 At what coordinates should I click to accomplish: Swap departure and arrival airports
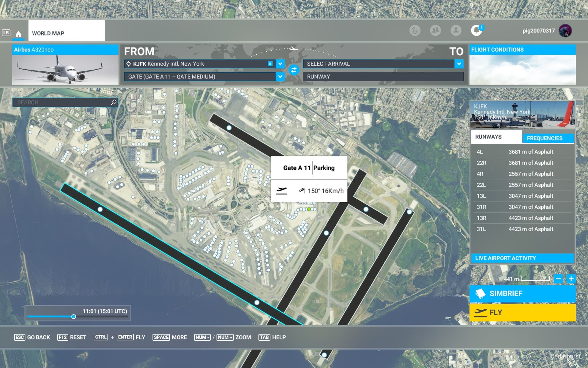pyautogui.click(x=293, y=70)
